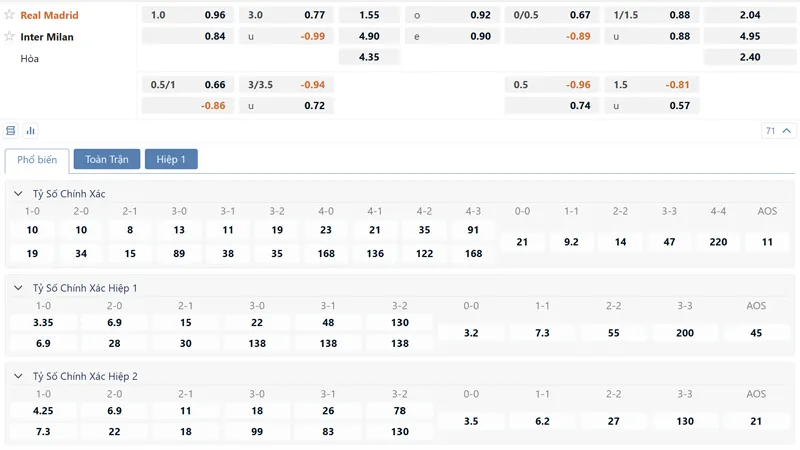Bet full-time 2-1 home score at 8

click(130, 230)
